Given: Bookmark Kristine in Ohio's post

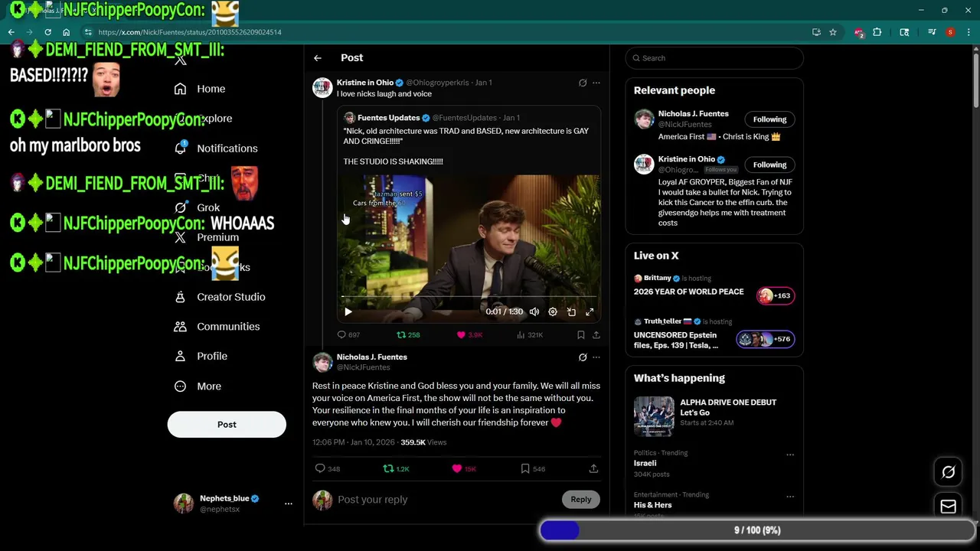Looking at the screenshot, I should 580,334.
